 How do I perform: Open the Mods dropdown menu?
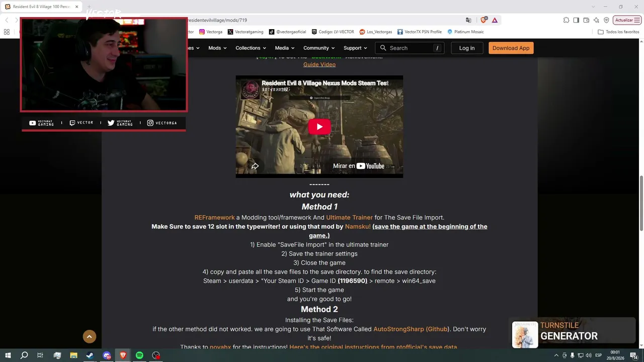217,48
